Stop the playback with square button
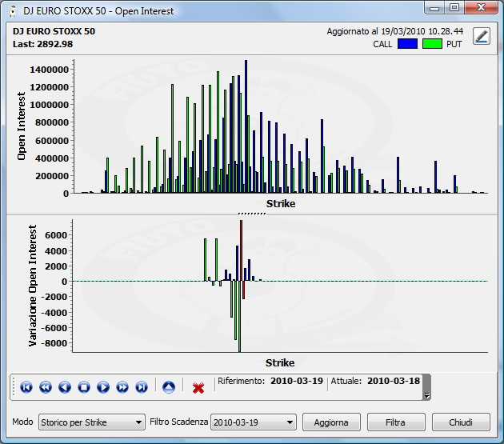Image resolution: width=504 pixels, height=444 pixels. point(84,387)
